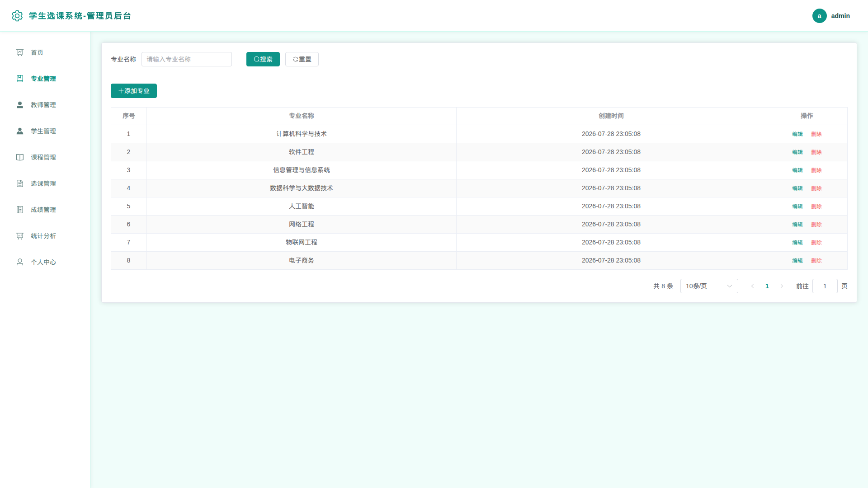Click the 统计分析 chart icon
This screenshot has width=868, height=488.
pos(20,236)
